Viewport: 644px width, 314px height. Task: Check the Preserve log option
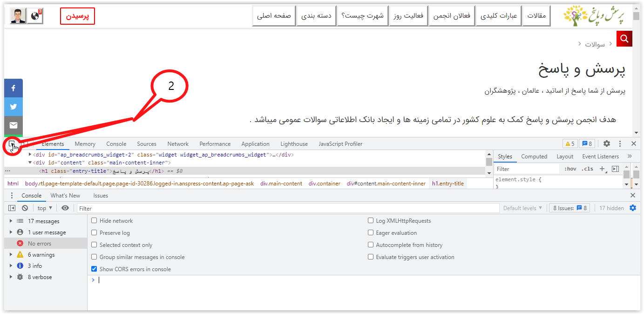click(95, 233)
